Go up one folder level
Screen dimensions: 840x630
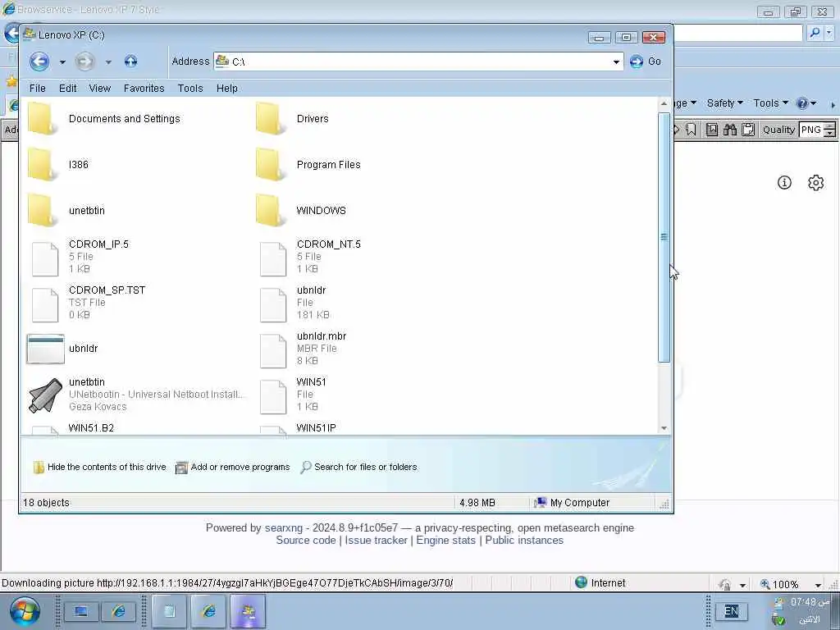(x=130, y=62)
